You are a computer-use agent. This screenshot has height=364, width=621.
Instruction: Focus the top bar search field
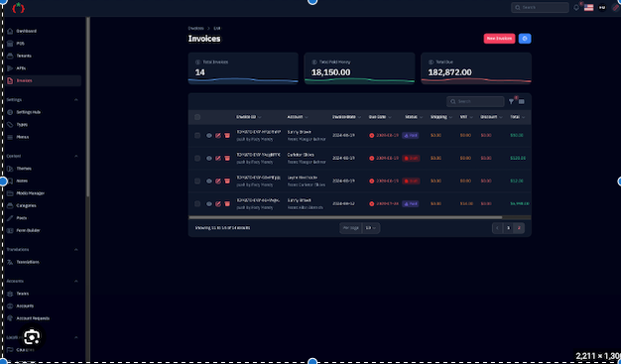pos(540,8)
